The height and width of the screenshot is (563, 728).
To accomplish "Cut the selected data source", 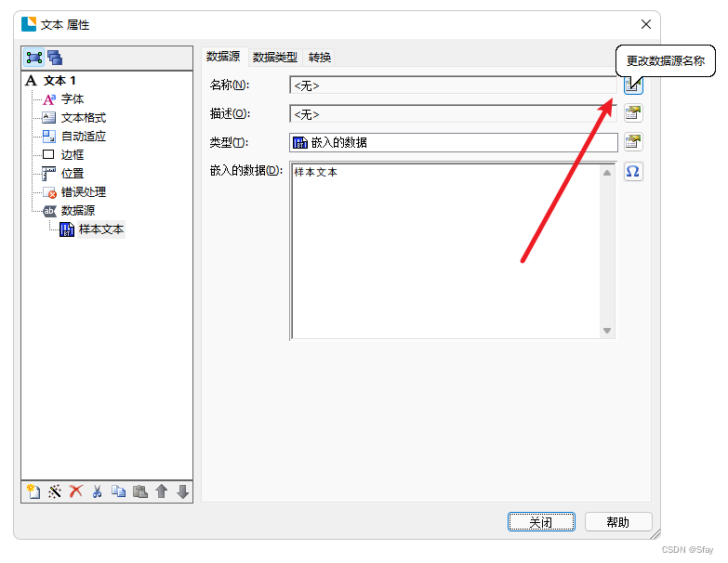I will 97,491.
